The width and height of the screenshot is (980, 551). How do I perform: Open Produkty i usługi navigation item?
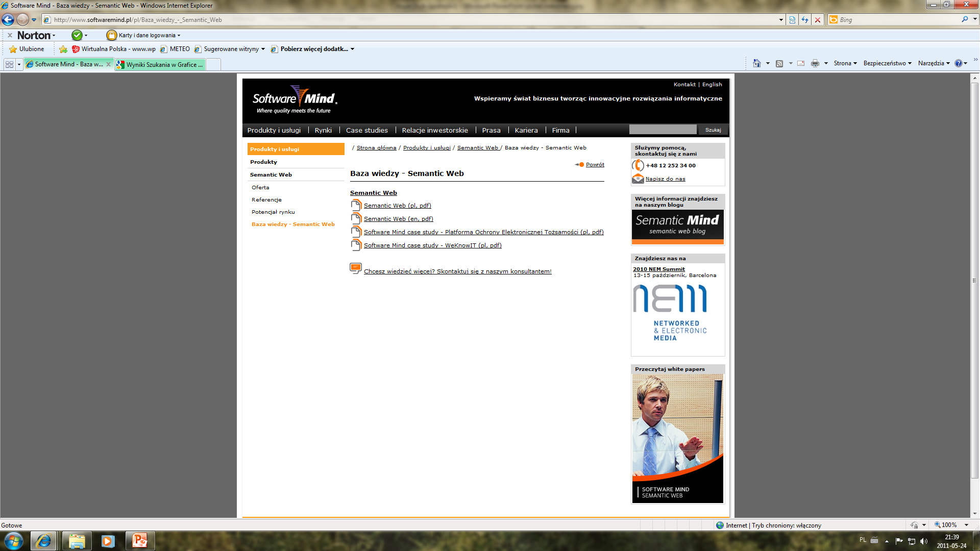tap(274, 130)
